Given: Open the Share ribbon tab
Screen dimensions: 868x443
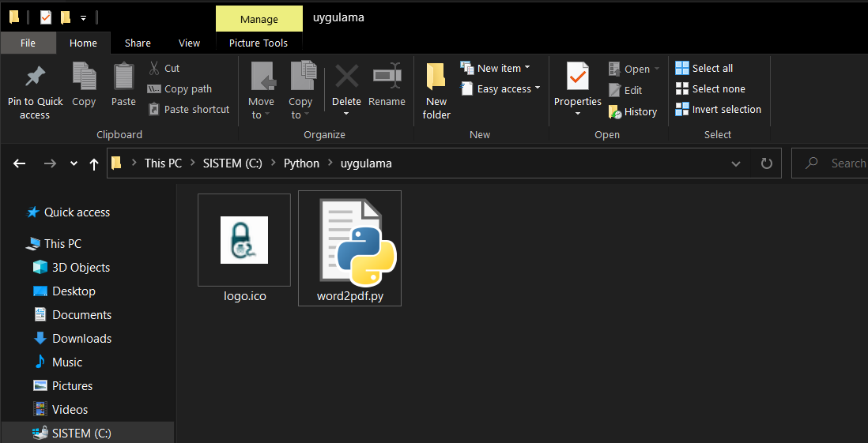Looking at the screenshot, I should point(138,43).
